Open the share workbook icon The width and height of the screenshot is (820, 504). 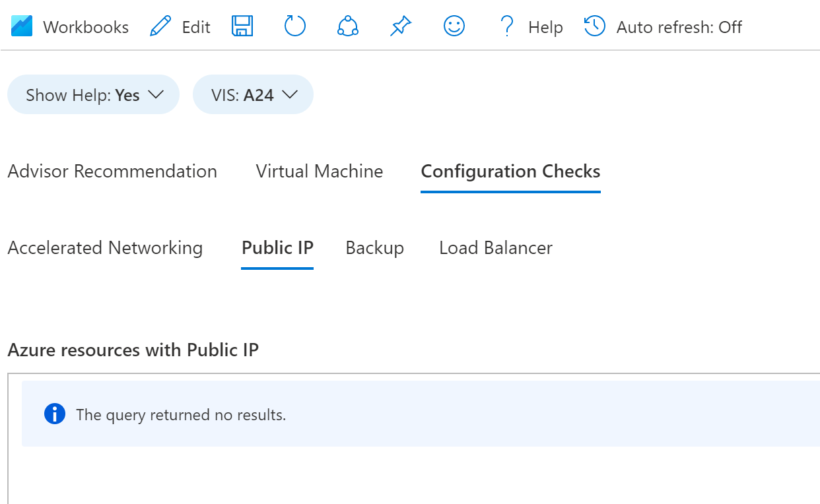coord(347,26)
